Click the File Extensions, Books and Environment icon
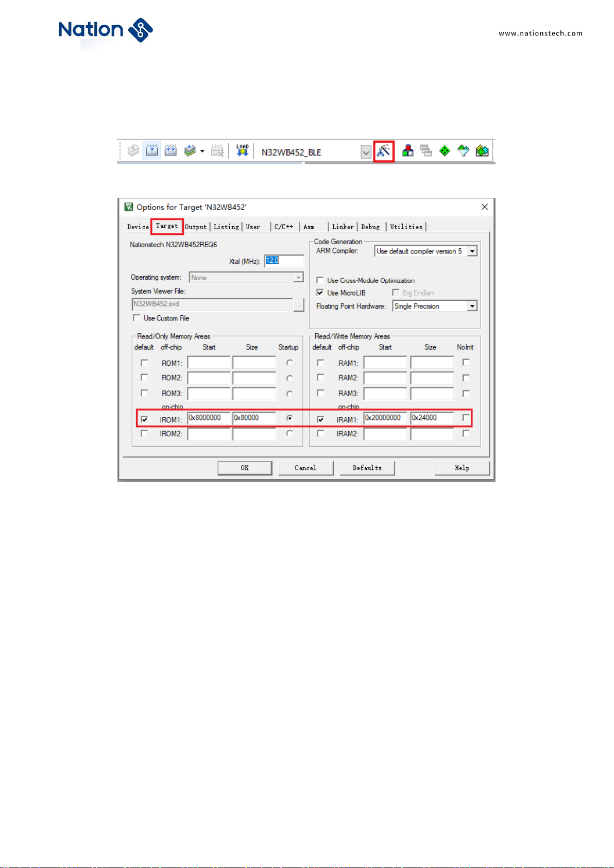The height and width of the screenshot is (868, 614). coord(408,151)
